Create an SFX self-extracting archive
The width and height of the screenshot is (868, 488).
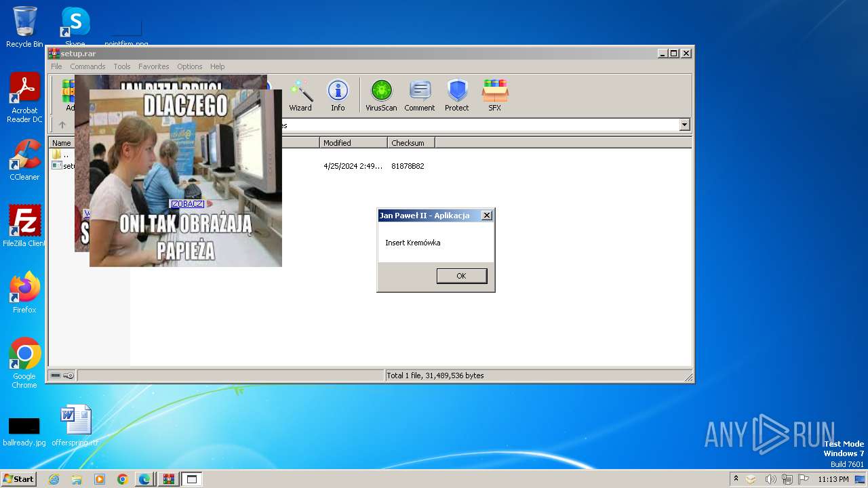495,95
